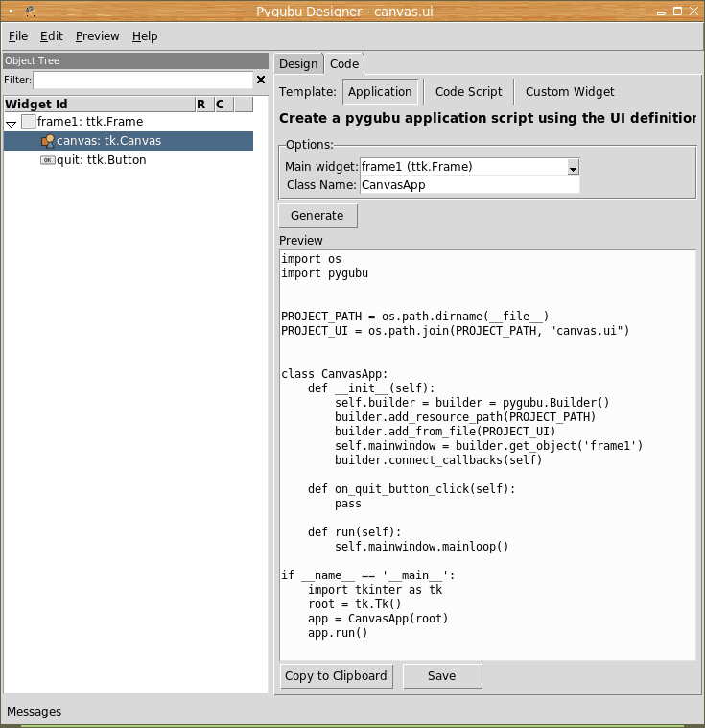The image size is (705, 728).
Task: Clear the filter with the X icon
Action: [261, 80]
